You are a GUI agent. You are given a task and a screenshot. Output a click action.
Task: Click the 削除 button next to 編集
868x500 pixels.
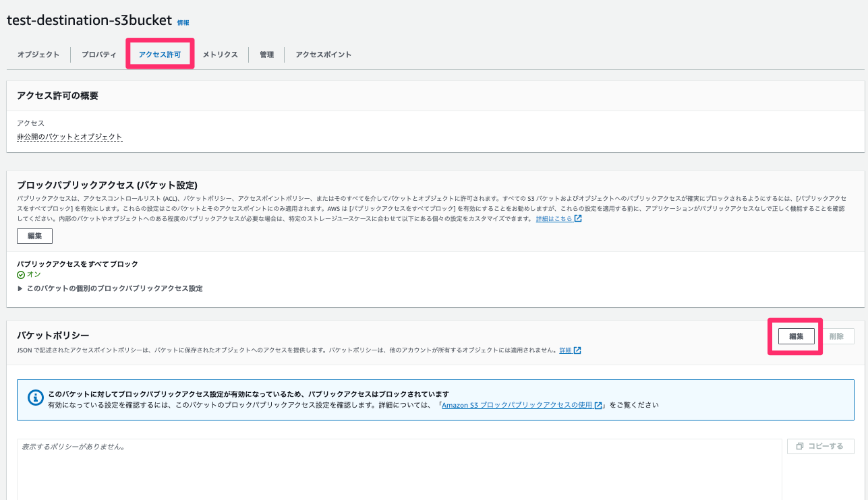[x=838, y=336]
